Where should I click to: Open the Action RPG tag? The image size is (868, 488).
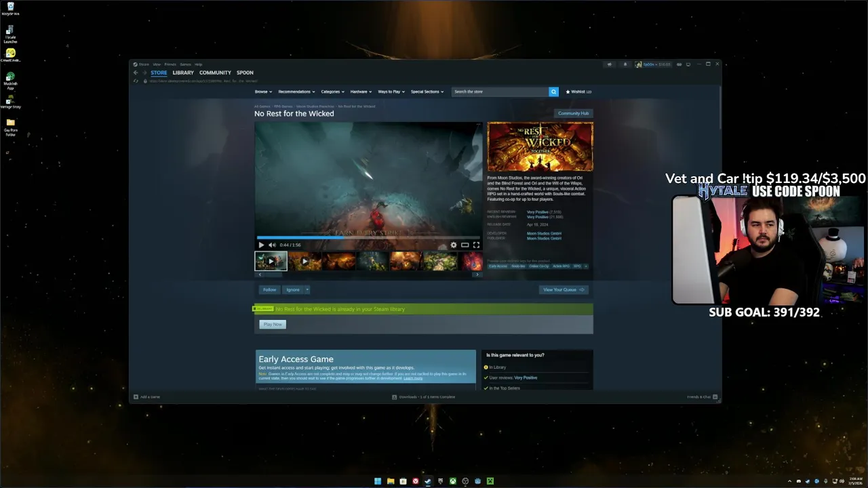(x=561, y=266)
